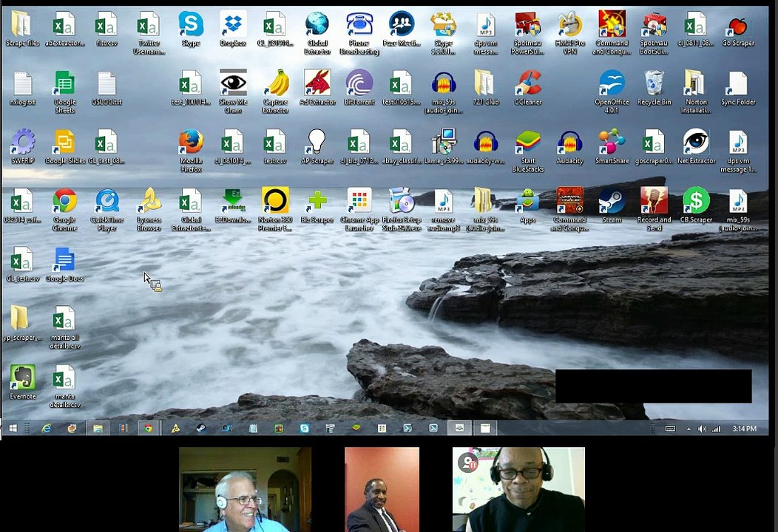Launch Dropbox from the desktop

(233, 26)
